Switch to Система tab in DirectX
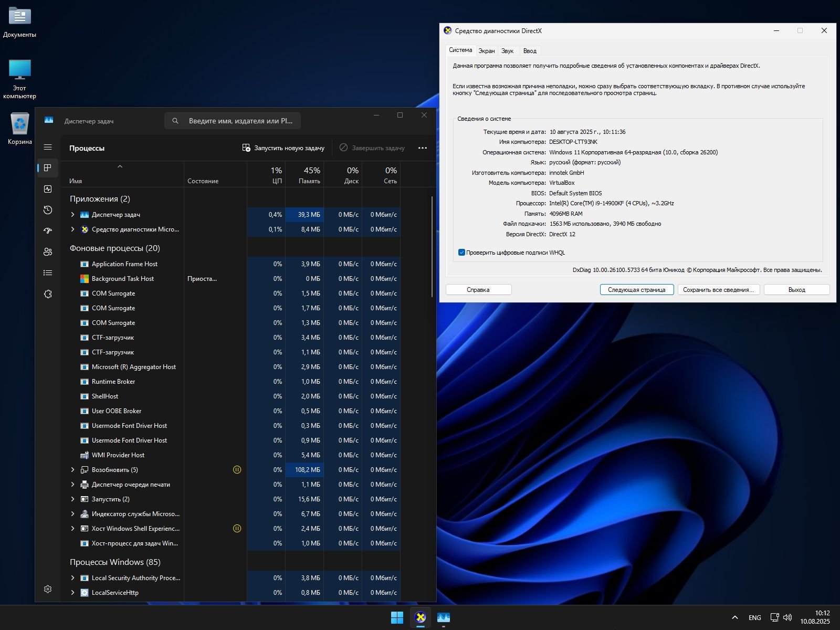The image size is (840, 630). (x=460, y=50)
